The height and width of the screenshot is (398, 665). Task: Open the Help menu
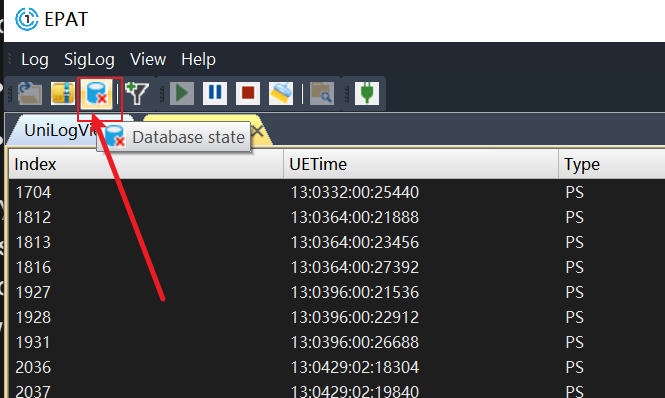point(198,59)
